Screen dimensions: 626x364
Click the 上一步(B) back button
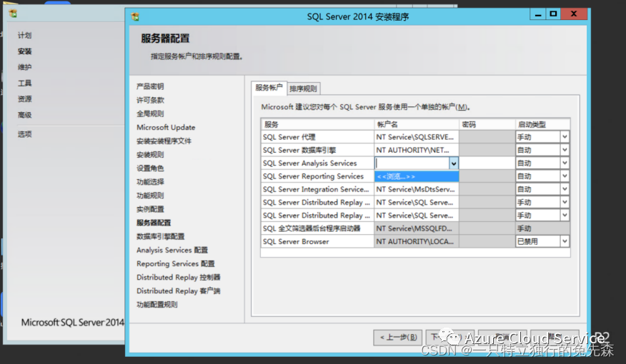(x=397, y=338)
